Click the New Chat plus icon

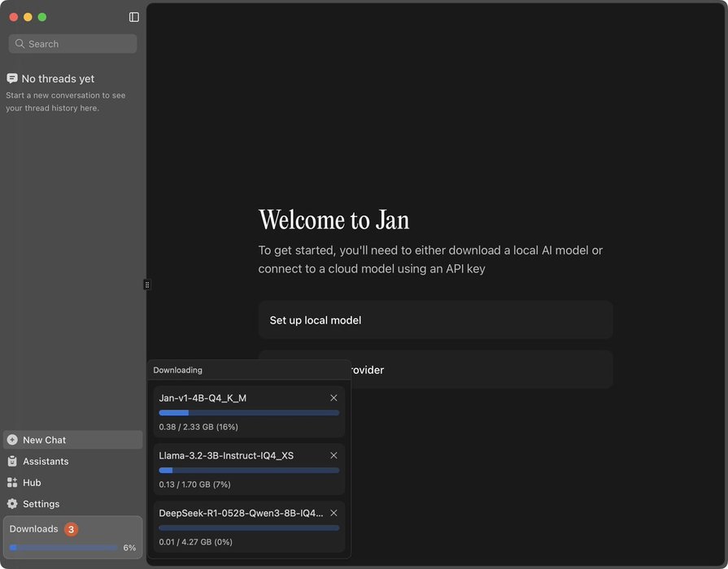12,440
